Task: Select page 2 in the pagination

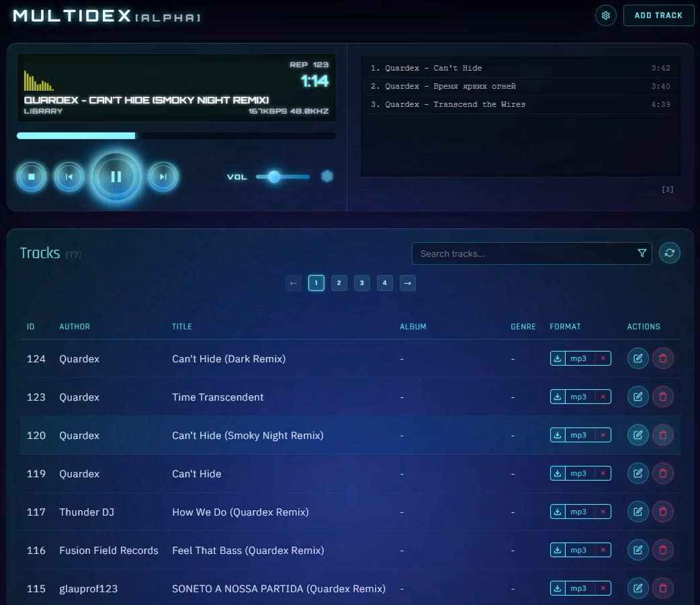Action: (x=339, y=283)
